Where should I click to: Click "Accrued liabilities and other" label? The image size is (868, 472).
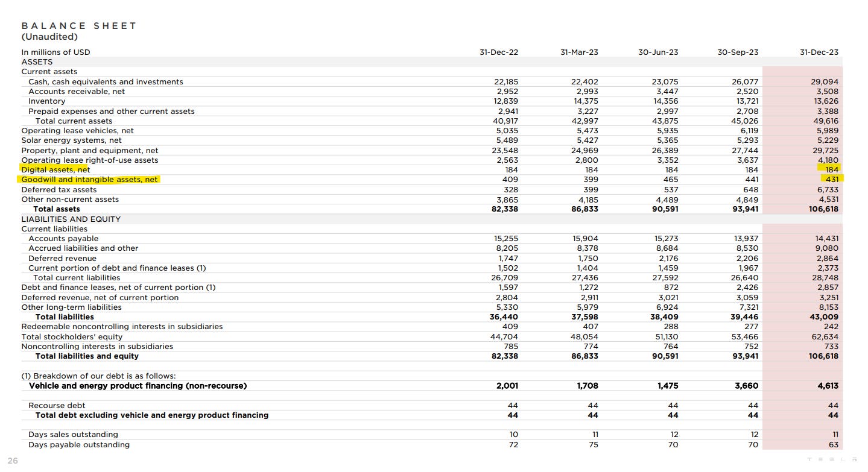pos(83,248)
